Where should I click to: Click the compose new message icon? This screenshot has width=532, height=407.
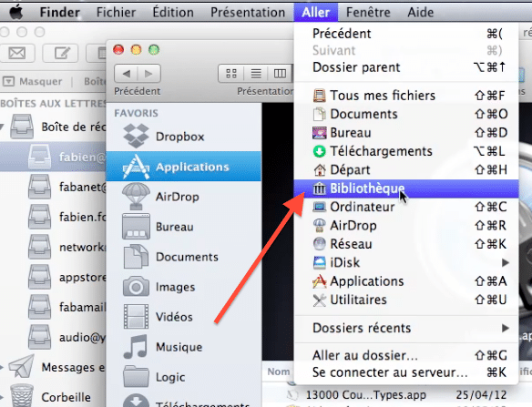[x=62, y=53]
